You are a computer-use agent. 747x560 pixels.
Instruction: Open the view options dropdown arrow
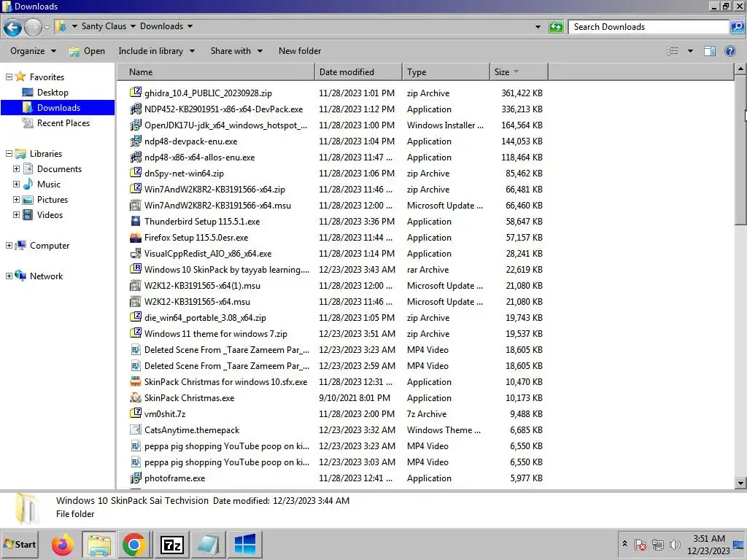coord(690,51)
